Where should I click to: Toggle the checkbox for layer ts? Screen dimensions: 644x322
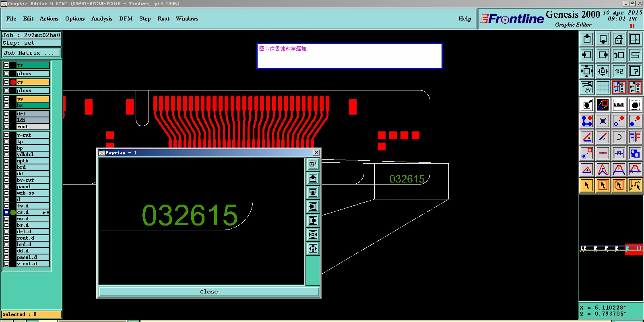pyautogui.click(x=6, y=65)
